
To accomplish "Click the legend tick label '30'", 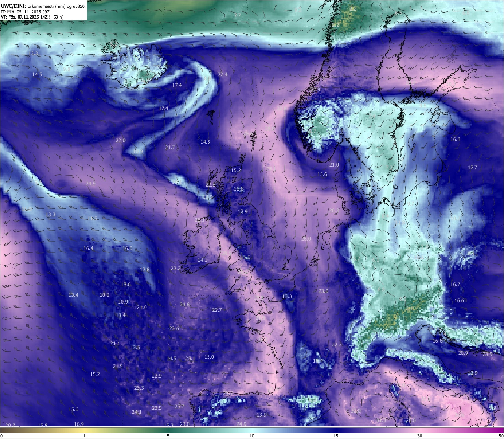I will point(420,436).
